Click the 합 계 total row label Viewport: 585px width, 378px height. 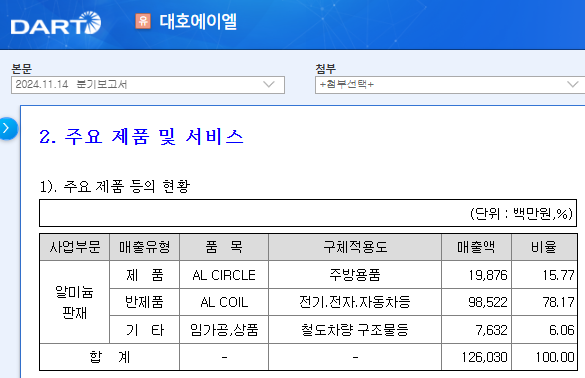click(x=109, y=357)
